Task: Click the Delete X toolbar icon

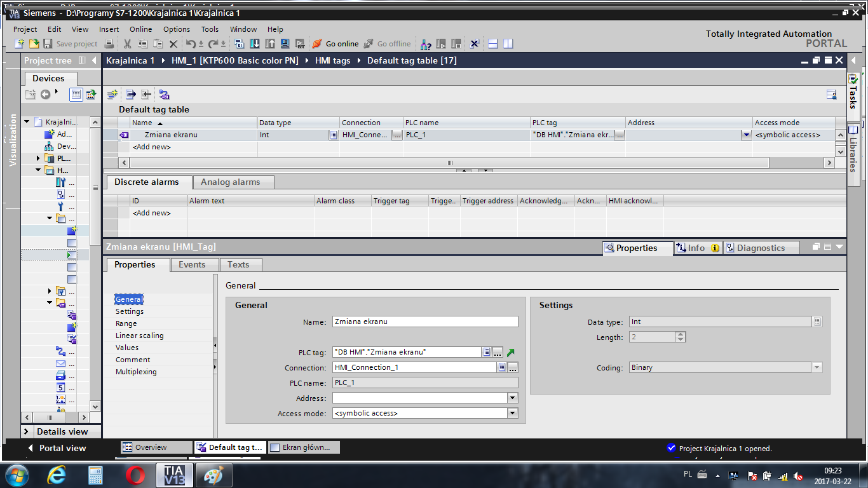Action: tap(173, 44)
